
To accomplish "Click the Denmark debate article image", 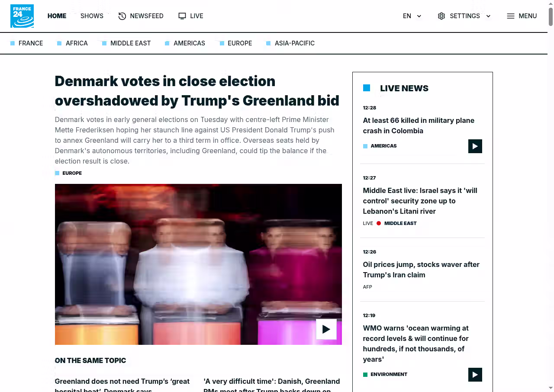I will [x=198, y=264].
